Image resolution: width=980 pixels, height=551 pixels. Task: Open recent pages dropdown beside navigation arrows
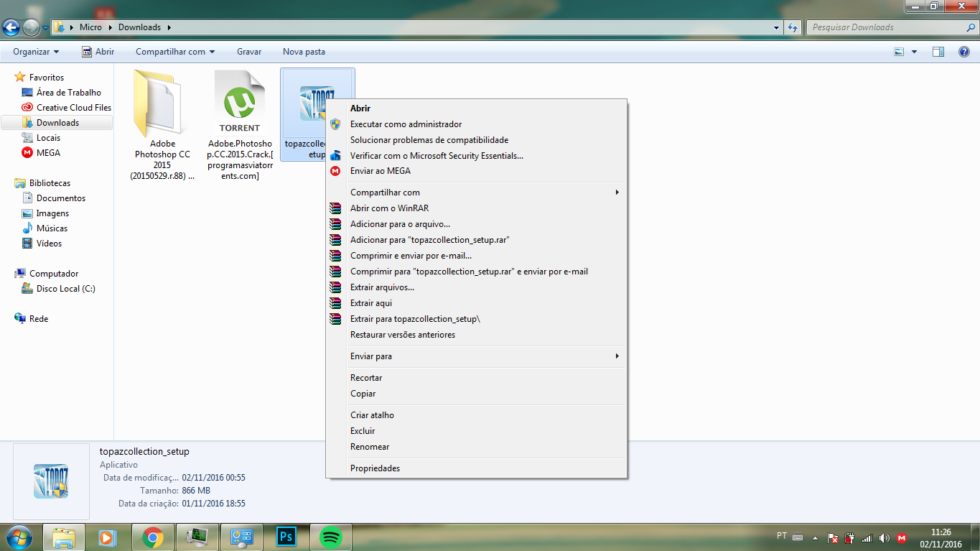tap(46, 28)
